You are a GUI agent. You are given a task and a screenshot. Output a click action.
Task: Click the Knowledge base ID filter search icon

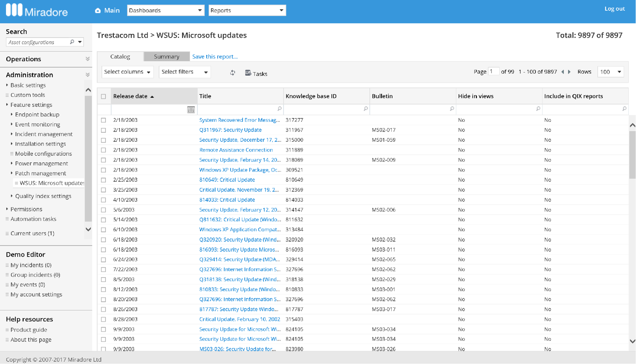point(366,109)
